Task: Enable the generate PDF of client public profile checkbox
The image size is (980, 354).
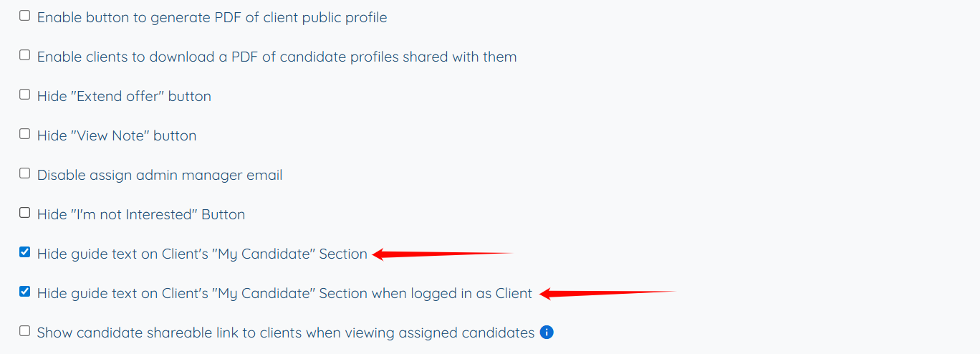Action: [x=25, y=16]
